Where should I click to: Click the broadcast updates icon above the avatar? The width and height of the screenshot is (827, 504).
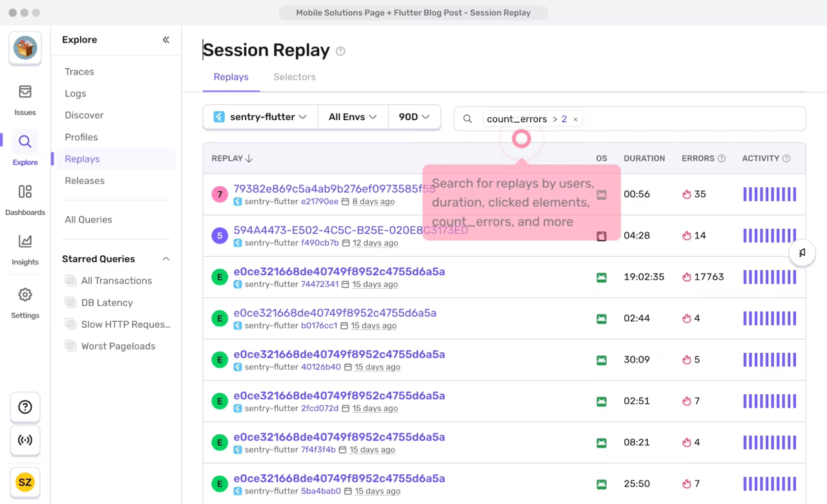point(25,441)
